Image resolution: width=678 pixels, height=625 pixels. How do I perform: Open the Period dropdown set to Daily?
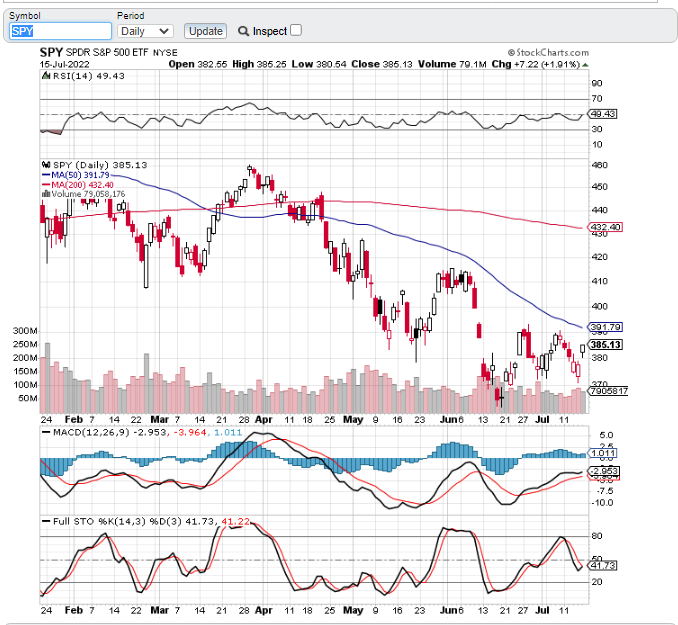click(x=145, y=31)
